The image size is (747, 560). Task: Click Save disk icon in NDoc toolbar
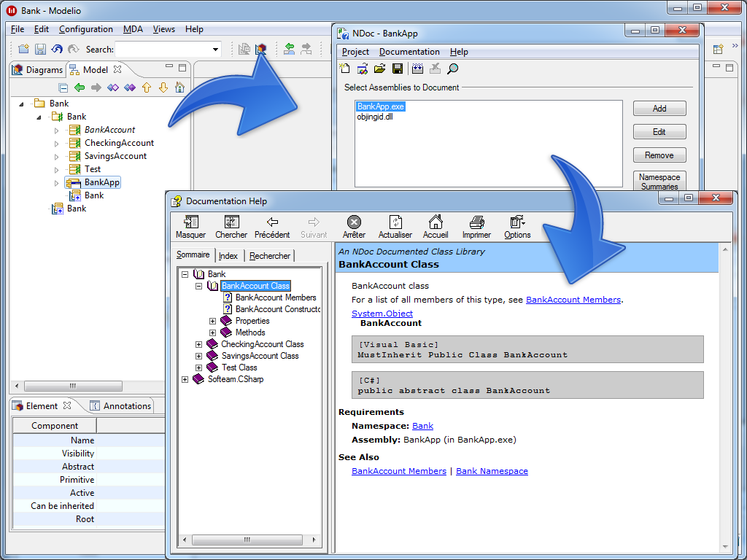pyautogui.click(x=398, y=69)
